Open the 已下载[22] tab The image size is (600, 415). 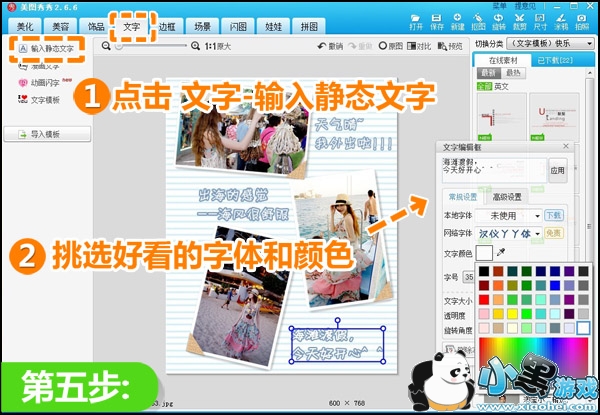(555, 60)
